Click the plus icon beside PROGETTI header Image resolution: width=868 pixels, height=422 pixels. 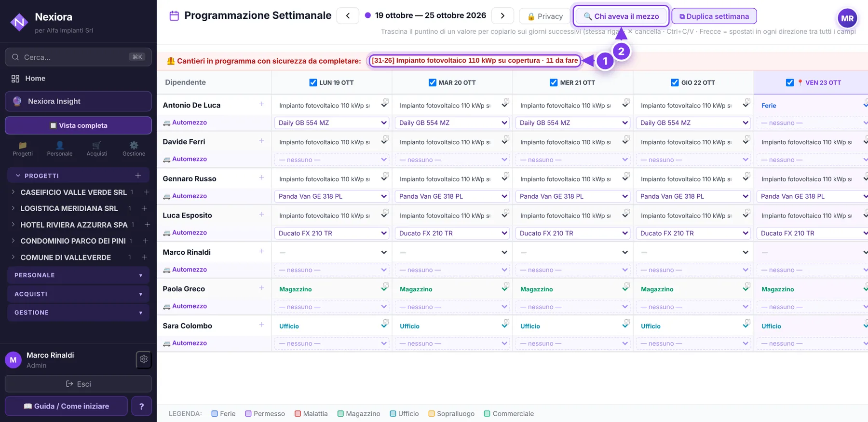coord(138,176)
